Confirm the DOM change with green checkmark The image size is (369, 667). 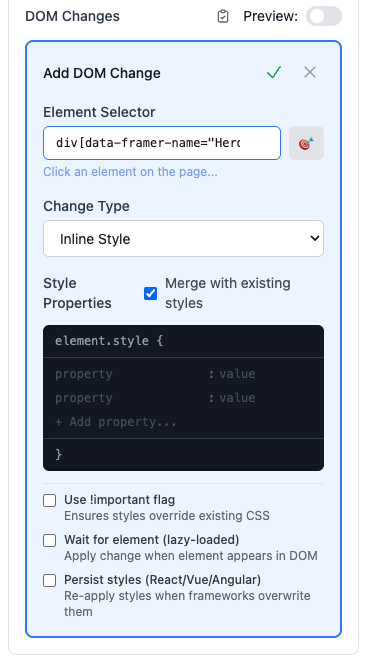click(274, 72)
